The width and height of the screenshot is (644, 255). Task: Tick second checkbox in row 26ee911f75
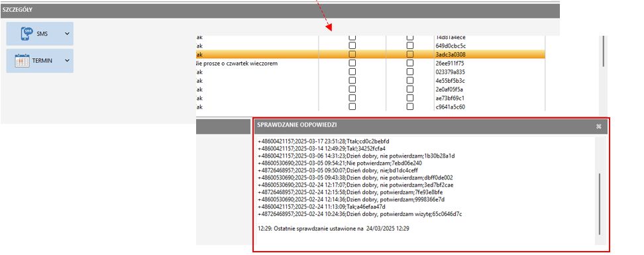tap(410, 63)
